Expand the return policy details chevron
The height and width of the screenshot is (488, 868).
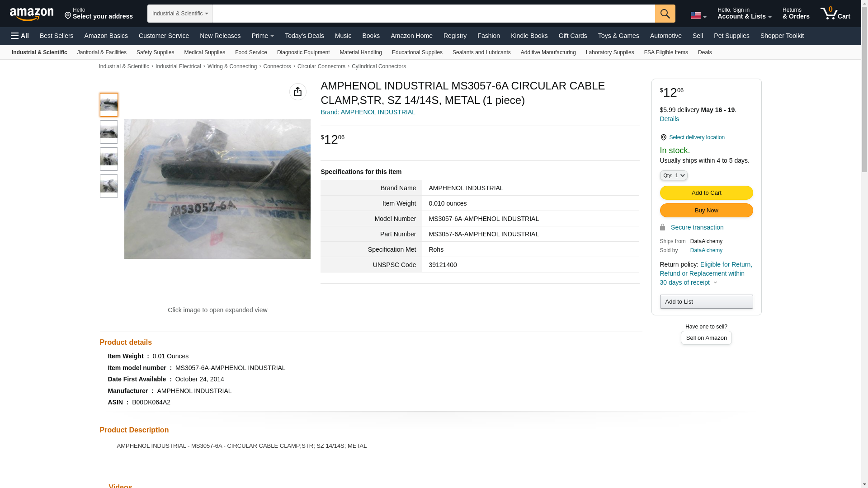pos(715,283)
